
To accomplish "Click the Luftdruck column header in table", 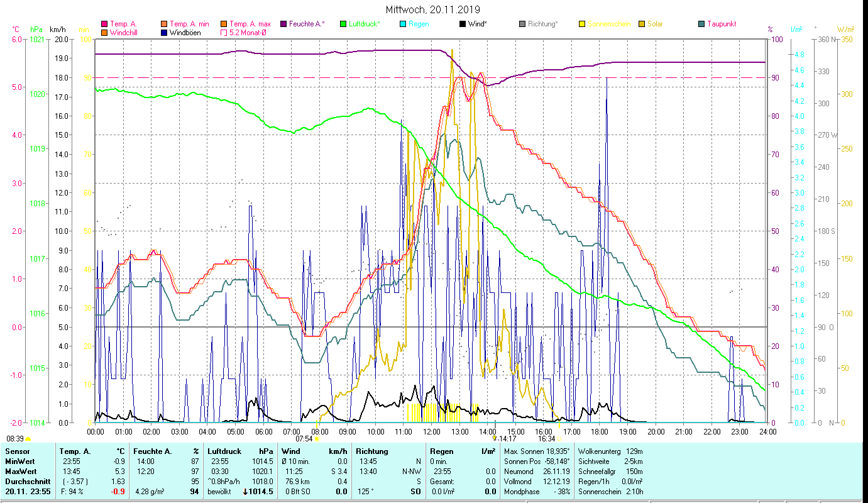I will coord(224,451).
